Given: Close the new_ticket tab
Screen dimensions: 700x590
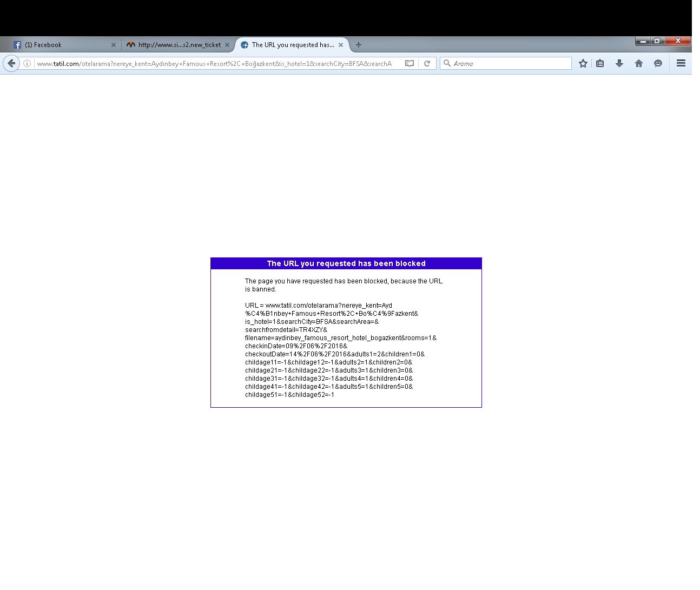Looking at the screenshot, I should click(227, 45).
